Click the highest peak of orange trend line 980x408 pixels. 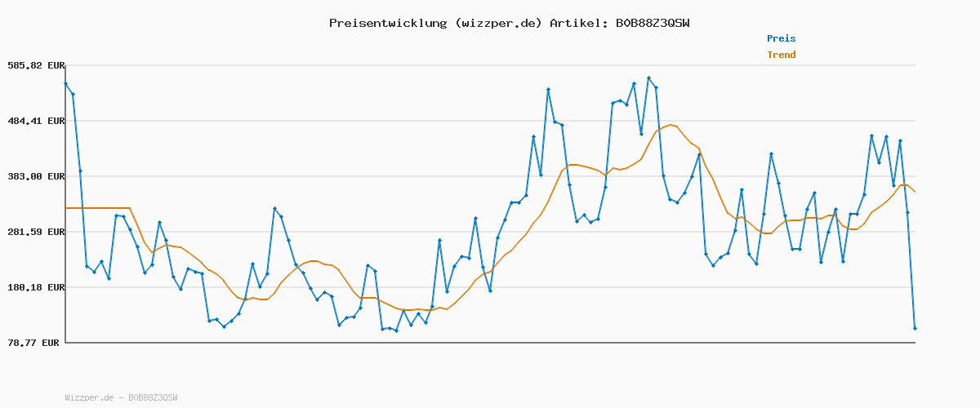tap(670, 125)
